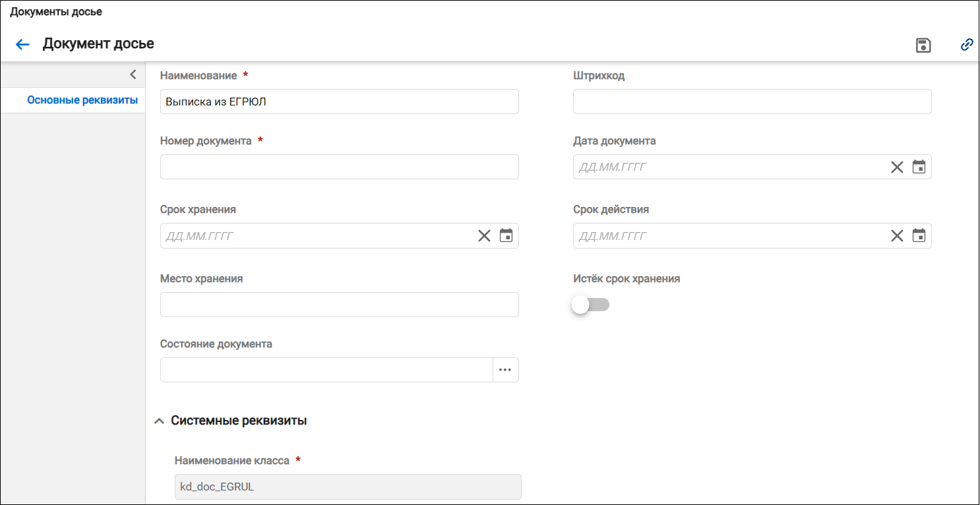The width and height of the screenshot is (980, 505).
Task: Clear the Срок действия date
Action: coord(897,235)
